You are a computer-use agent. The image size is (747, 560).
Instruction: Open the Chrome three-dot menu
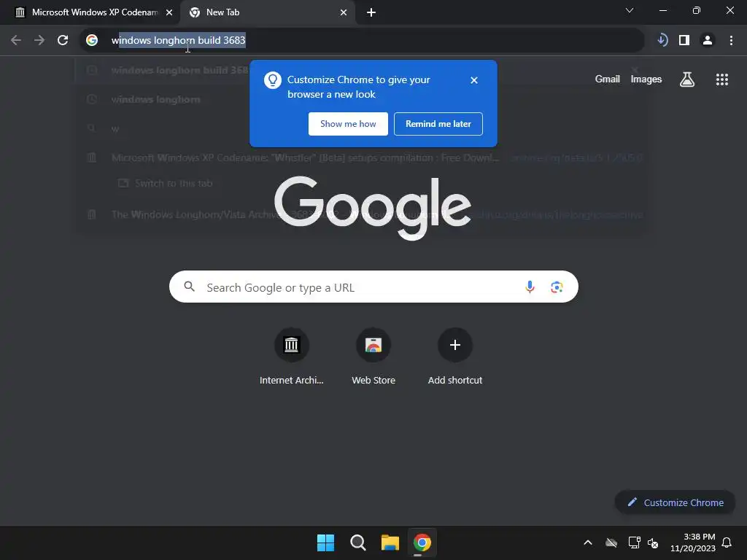coord(731,41)
